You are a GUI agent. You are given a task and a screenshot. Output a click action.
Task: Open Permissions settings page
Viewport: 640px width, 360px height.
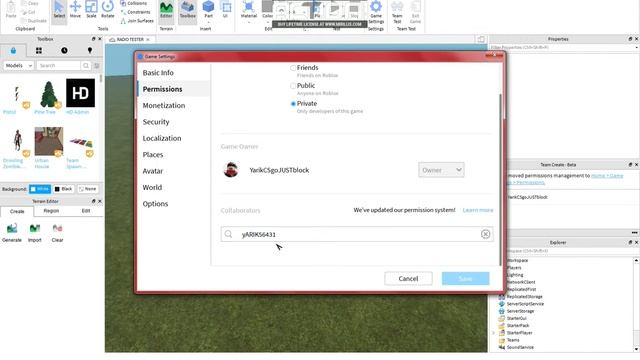click(162, 89)
